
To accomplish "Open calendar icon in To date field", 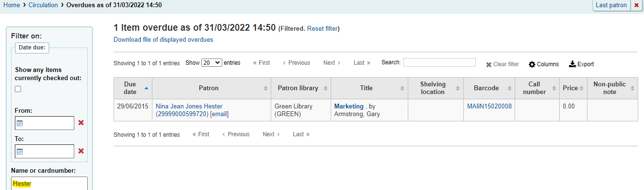I will [x=20, y=152].
